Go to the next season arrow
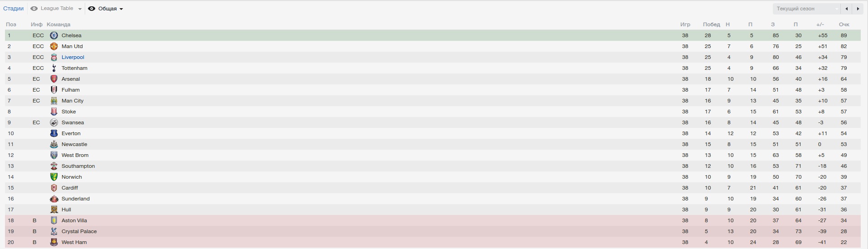 [858, 9]
